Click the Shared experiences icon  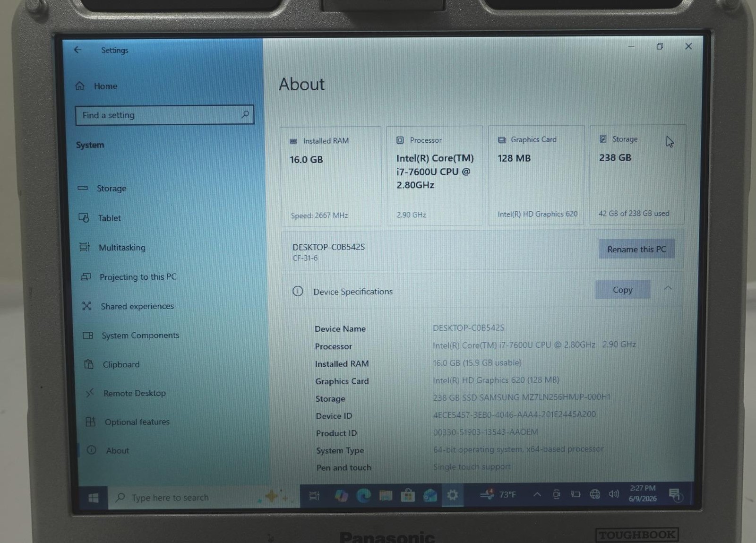point(87,306)
